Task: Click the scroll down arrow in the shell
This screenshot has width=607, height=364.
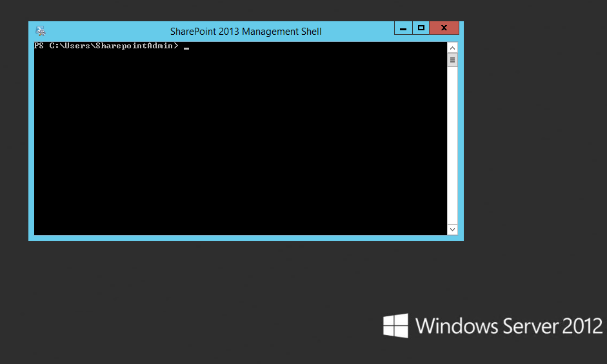Action: [452, 230]
